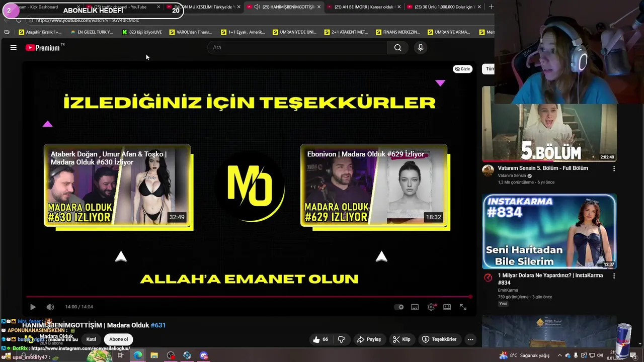Open the Madara Olduk #630 end card video
The image size is (644, 362).
coord(118,185)
